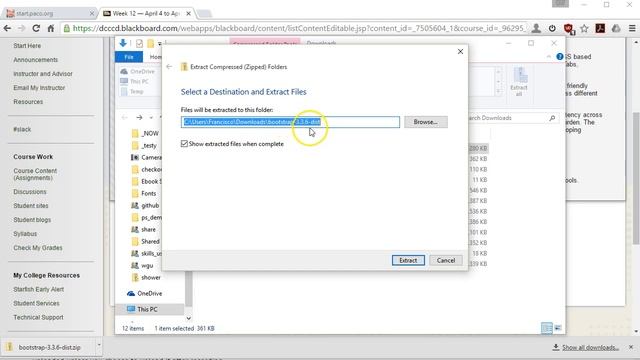The image size is (640, 360).
Task: Open the Chrome hamburger menu
Action: click(x=632, y=28)
